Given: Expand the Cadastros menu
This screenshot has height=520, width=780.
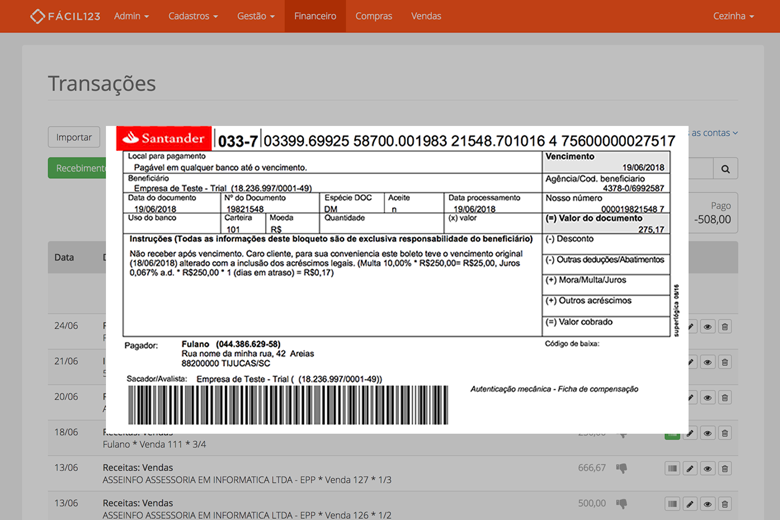Looking at the screenshot, I should click(x=193, y=16).
